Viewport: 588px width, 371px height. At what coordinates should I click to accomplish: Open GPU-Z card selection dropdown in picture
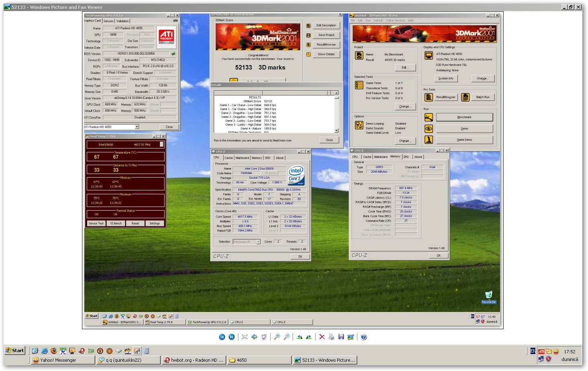click(137, 127)
